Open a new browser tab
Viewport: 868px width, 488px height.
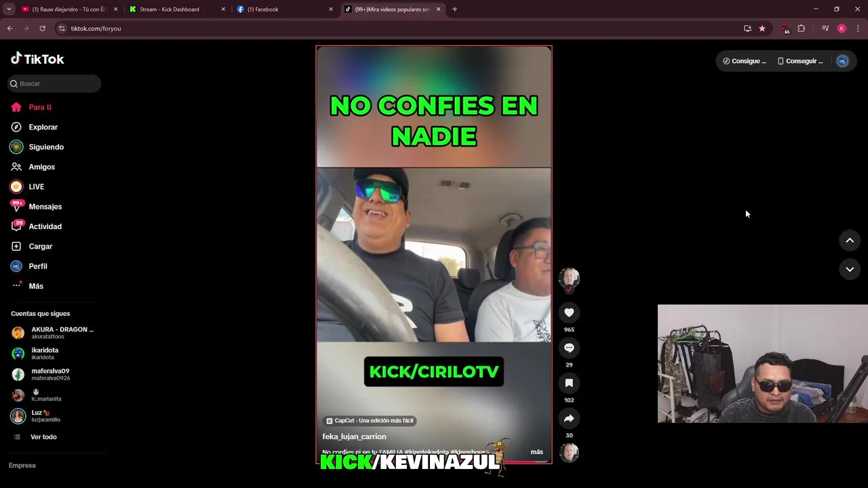point(454,9)
